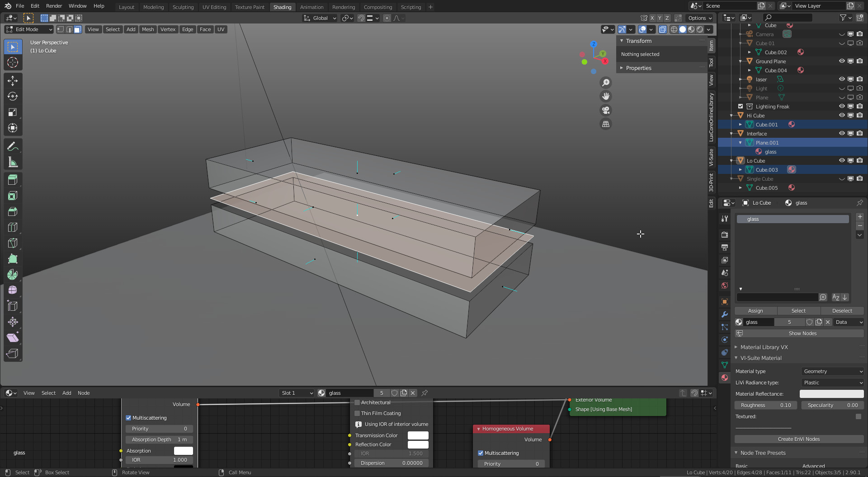
Task: Click the Assign button
Action: tap(755, 311)
